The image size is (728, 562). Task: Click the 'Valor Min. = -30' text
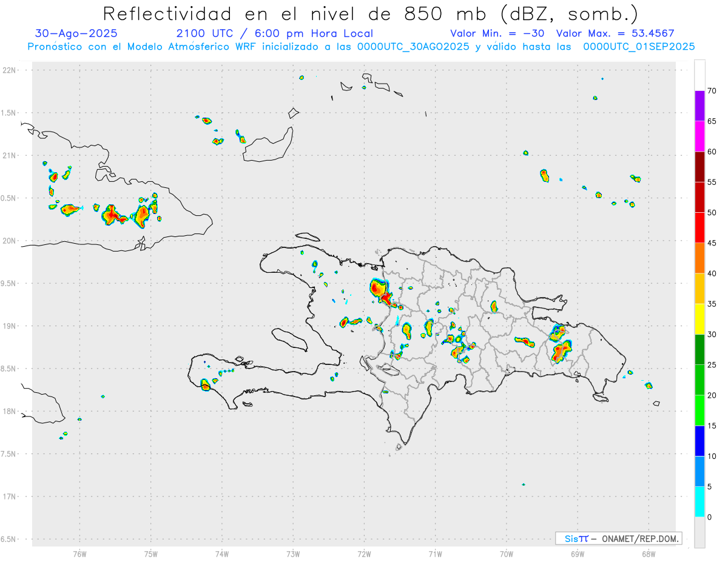point(497,33)
